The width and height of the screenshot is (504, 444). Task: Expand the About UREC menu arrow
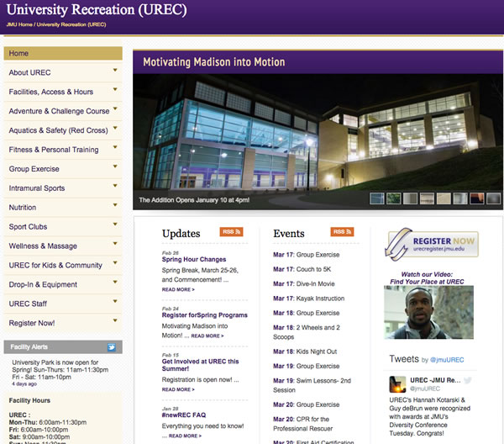coord(115,70)
